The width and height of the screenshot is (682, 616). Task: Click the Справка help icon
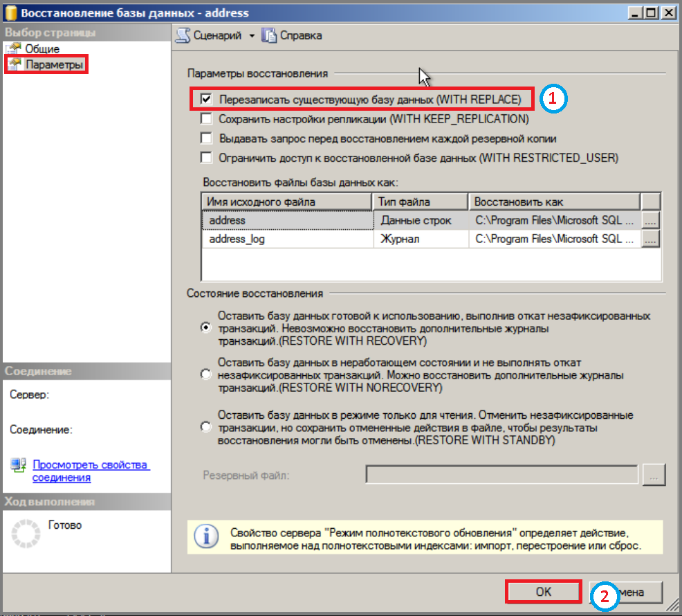click(x=269, y=36)
